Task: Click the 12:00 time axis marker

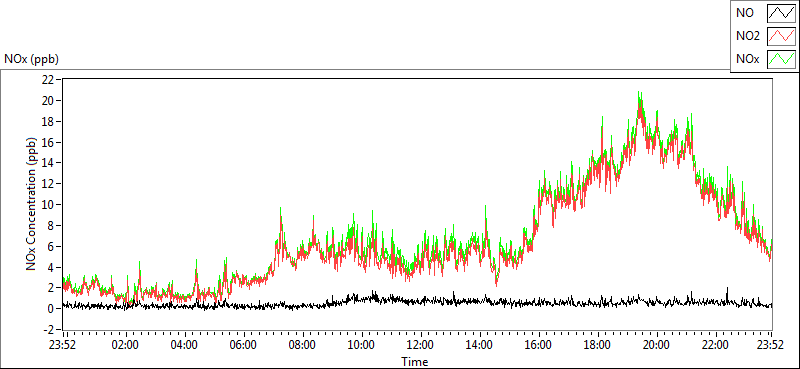Action: [x=420, y=344]
